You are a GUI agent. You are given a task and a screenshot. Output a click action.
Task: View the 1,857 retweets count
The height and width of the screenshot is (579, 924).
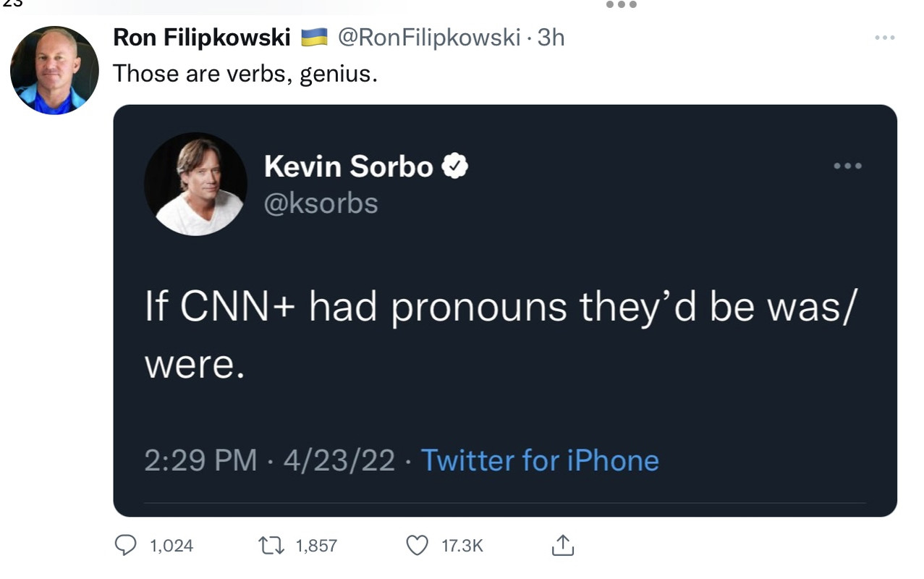click(317, 546)
